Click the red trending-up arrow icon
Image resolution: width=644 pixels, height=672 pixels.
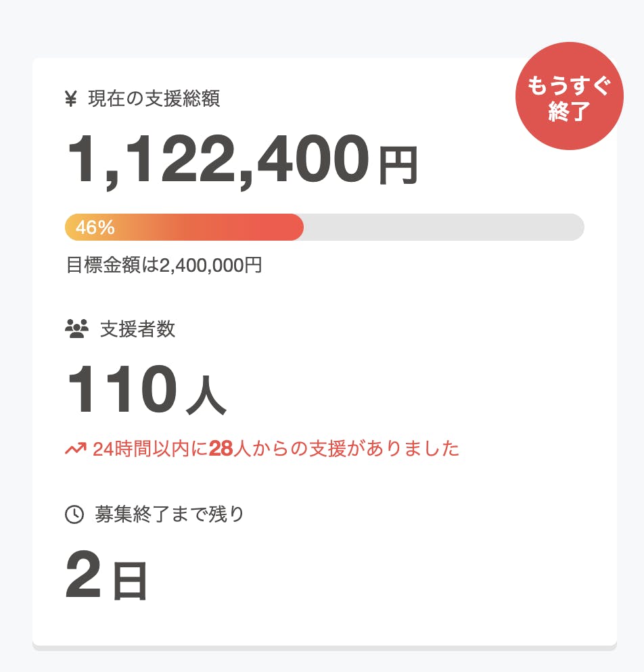click(75, 448)
